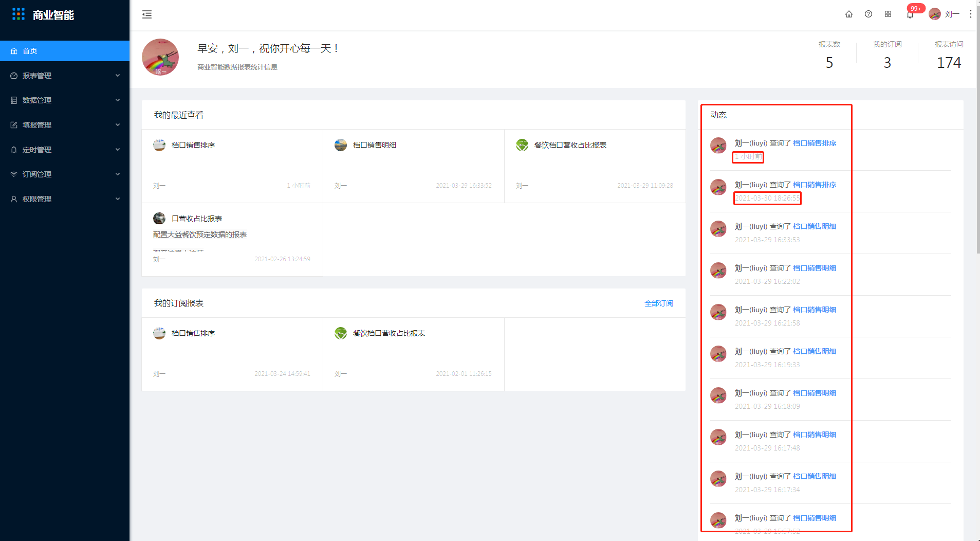The image size is (980, 541).
Task: Open 权限管理 menu in sidebar
Action: tap(65, 199)
